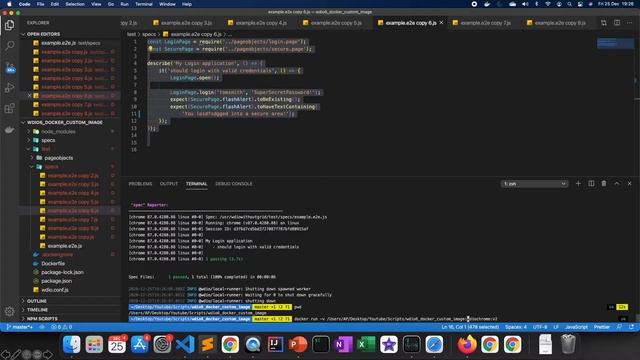Open package-lock.json in the explorer
Viewport: 640px width, 360px height.
62,272
